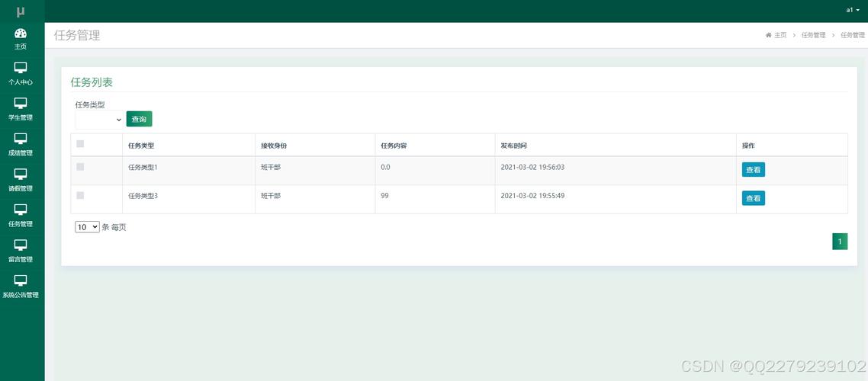
Task: Click the dashboard icon for 主页
Action: (x=21, y=33)
